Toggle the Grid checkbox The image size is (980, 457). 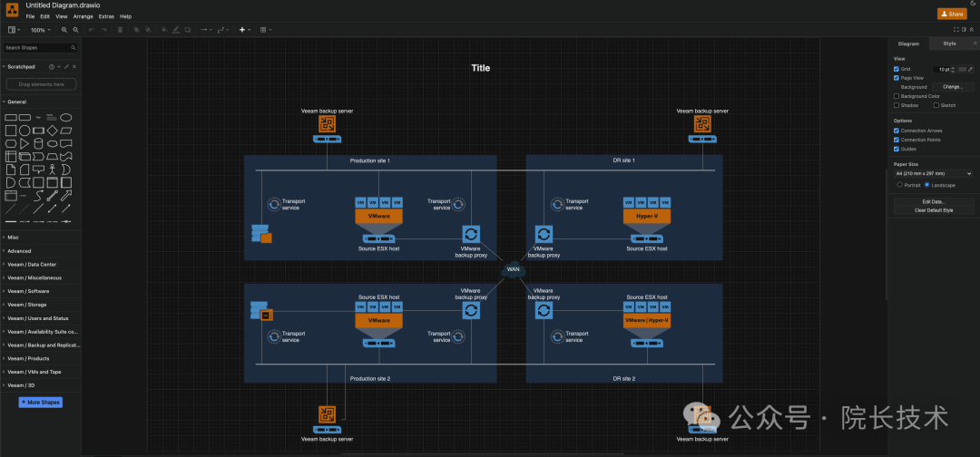pyautogui.click(x=897, y=69)
